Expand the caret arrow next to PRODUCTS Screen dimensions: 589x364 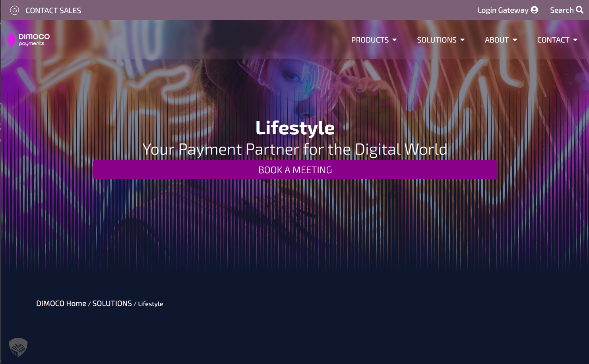[395, 40]
